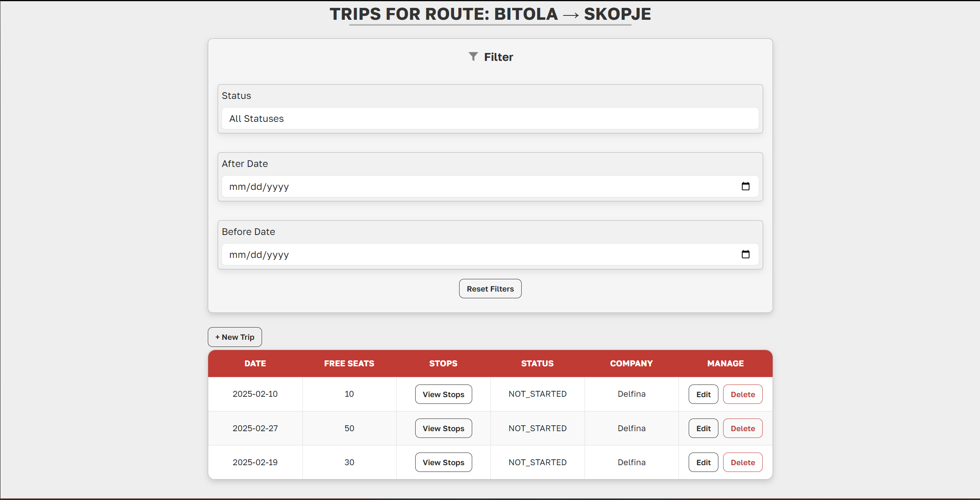
Task: Click the FREE SEATS column header
Action: point(349,364)
